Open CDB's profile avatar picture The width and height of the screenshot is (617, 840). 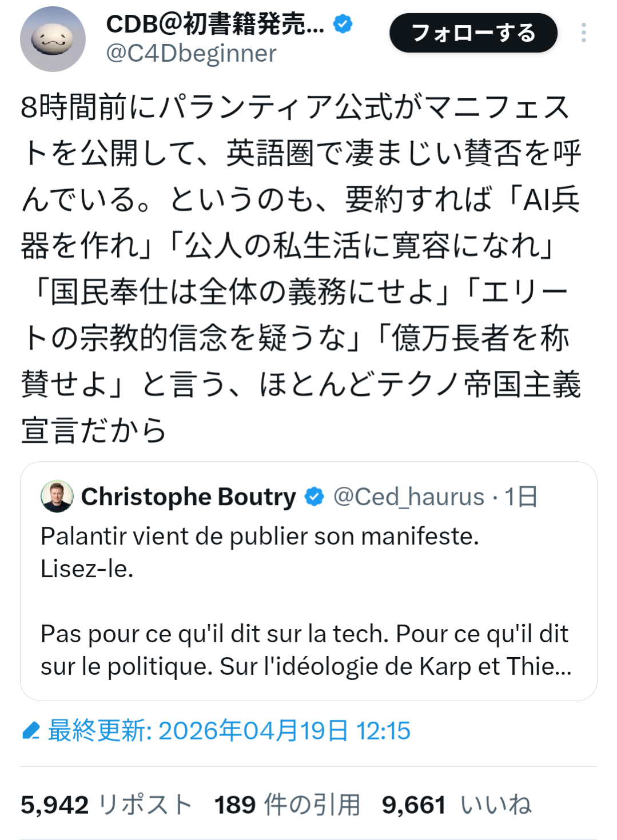pyautogui.click(x=53, y=39)
